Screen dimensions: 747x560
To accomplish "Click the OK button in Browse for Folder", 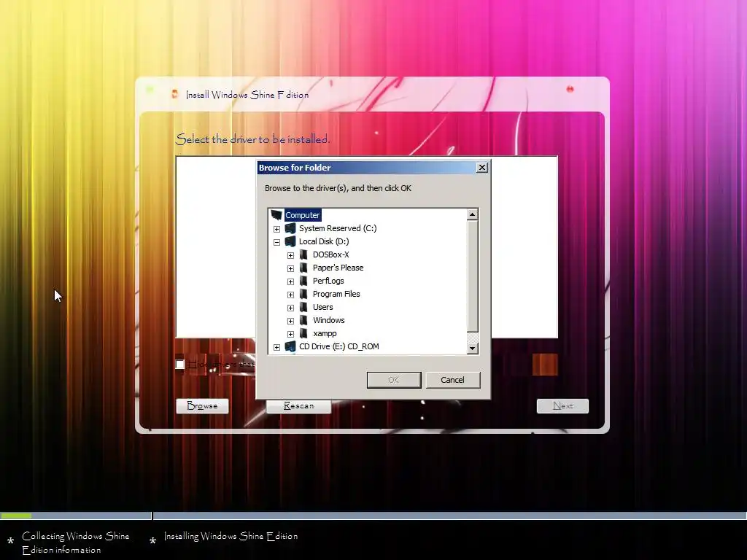I will click(x=394, y=380).
